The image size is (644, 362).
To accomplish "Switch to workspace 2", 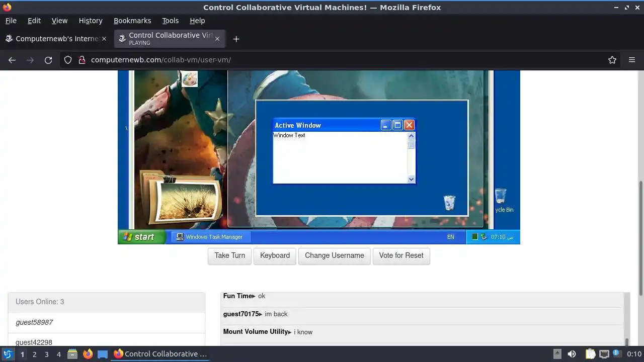I will [x=34, y=354].
